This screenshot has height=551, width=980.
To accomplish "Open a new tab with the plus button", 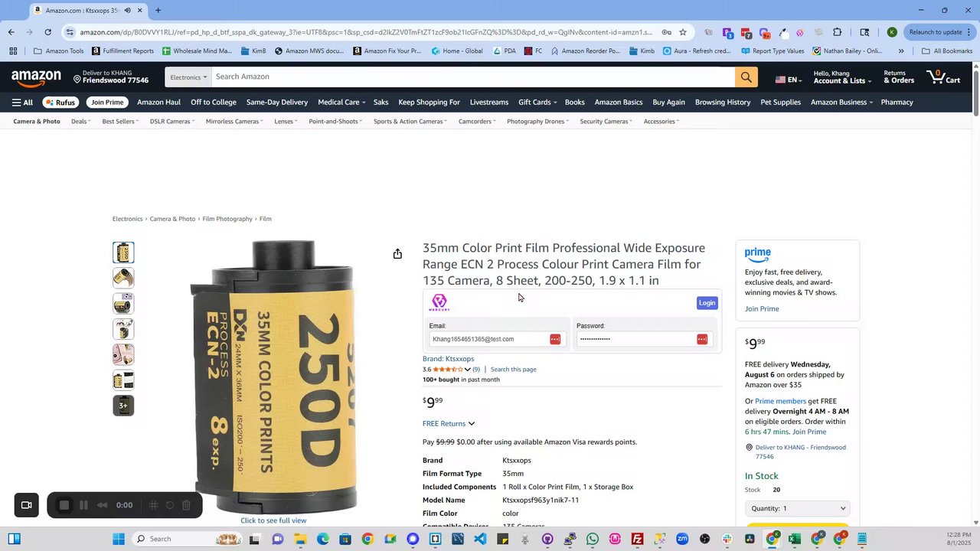I will tap(158, 11).
